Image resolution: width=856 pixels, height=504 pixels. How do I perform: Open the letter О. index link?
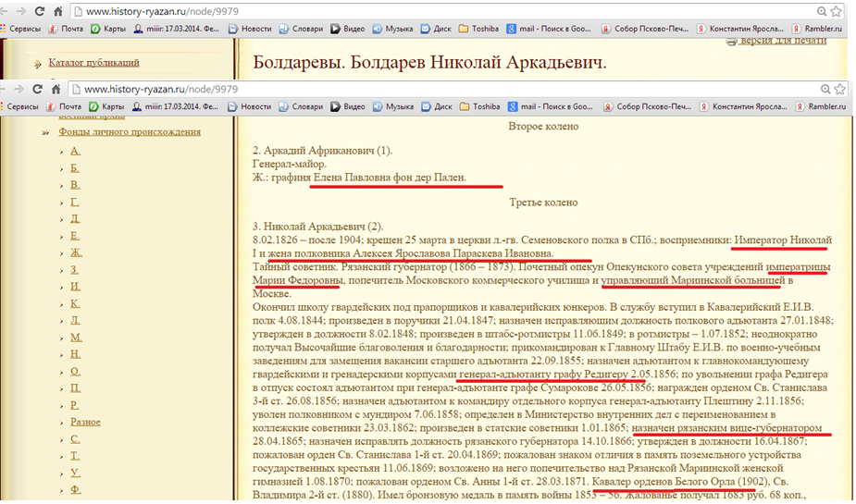pos(75,371)
